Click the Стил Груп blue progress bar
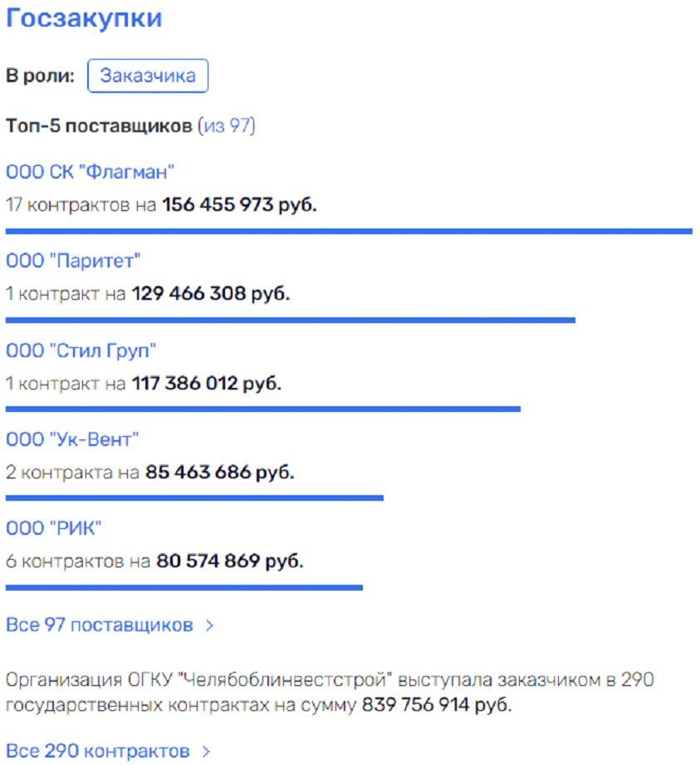The width and height of the screenshot is (700, 765). tap(263, 409)
